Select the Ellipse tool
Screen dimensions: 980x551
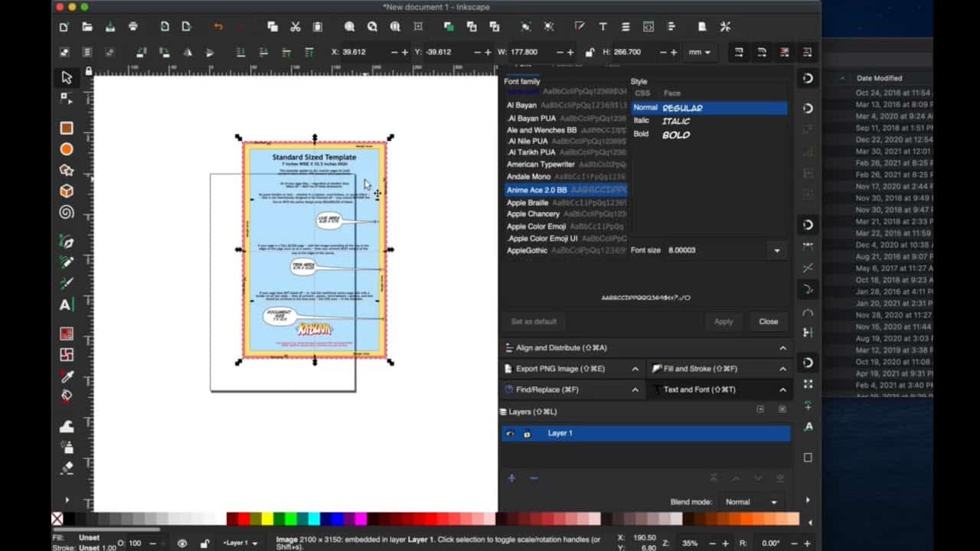[x=67, y=148]
